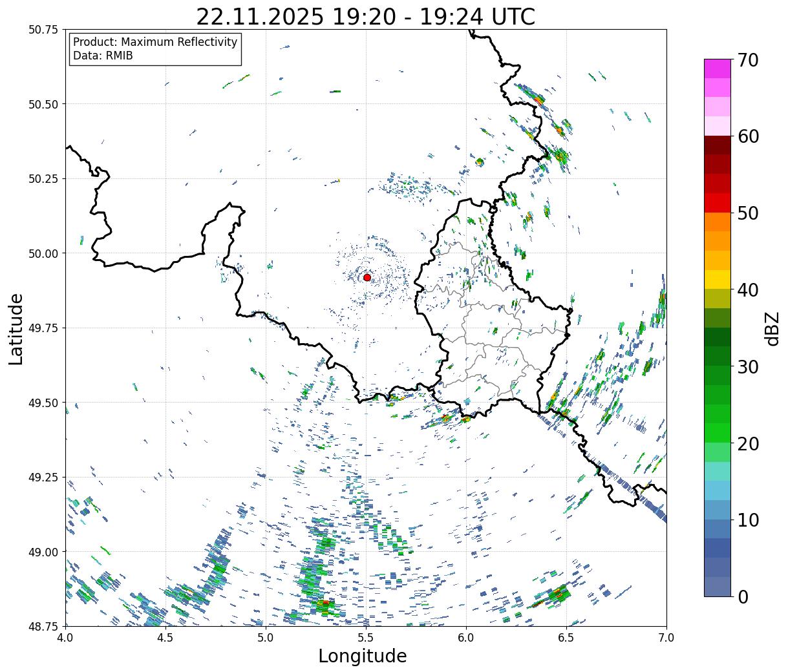
Task: Click the bright green colorbar segment above 20
Action: click(718, 432)
